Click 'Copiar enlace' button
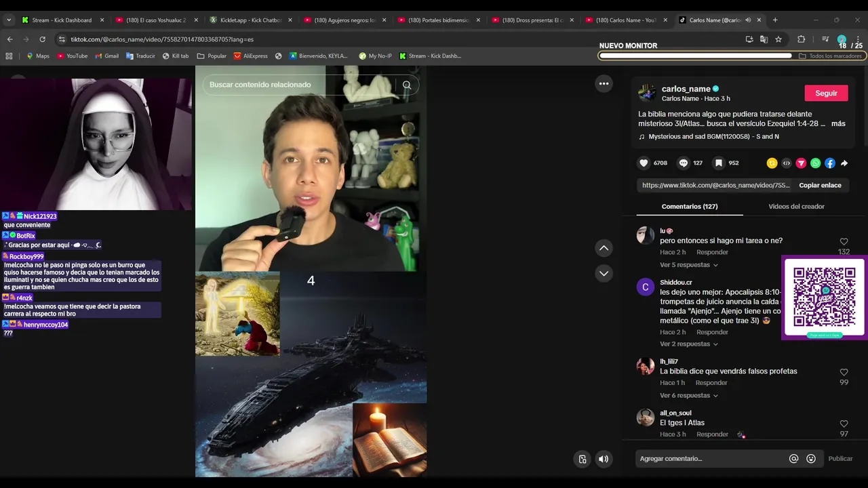This screenshot has width=868, height=488. point(820,185)
